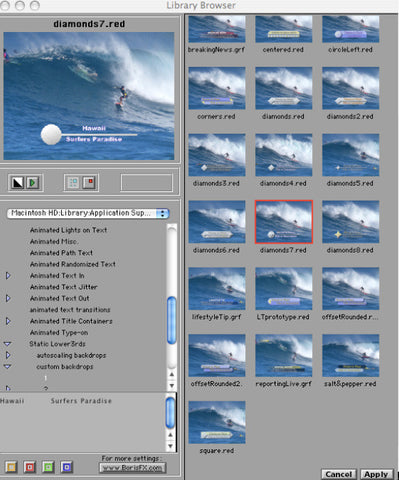399x480 pixels.
Task: Click text field scroll down arrow
Action: [170, 446]
